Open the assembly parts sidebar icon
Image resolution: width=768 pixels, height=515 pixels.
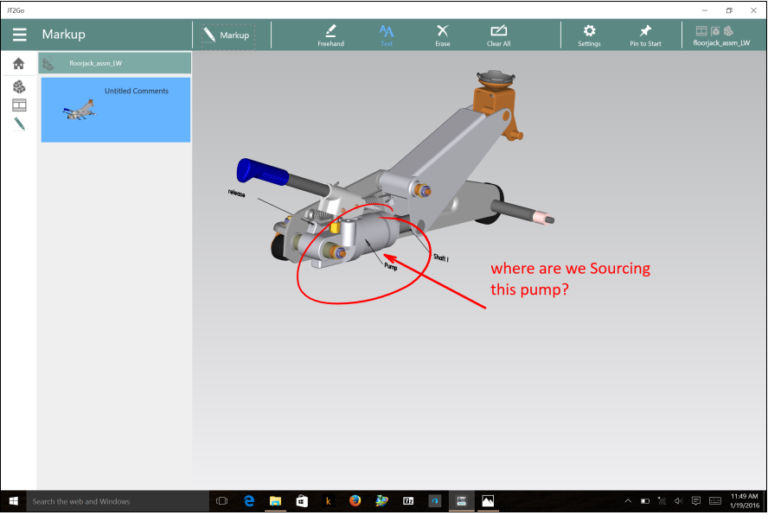click(18, 87)
